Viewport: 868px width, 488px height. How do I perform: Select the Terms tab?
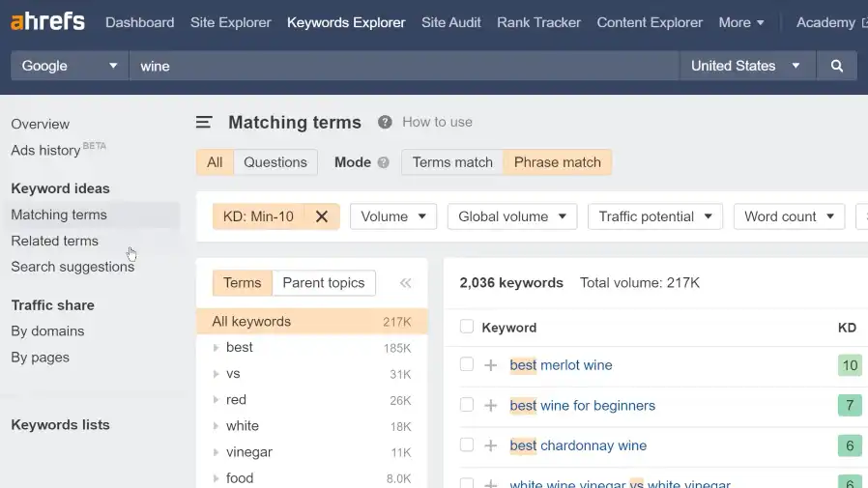coord(243,283)
